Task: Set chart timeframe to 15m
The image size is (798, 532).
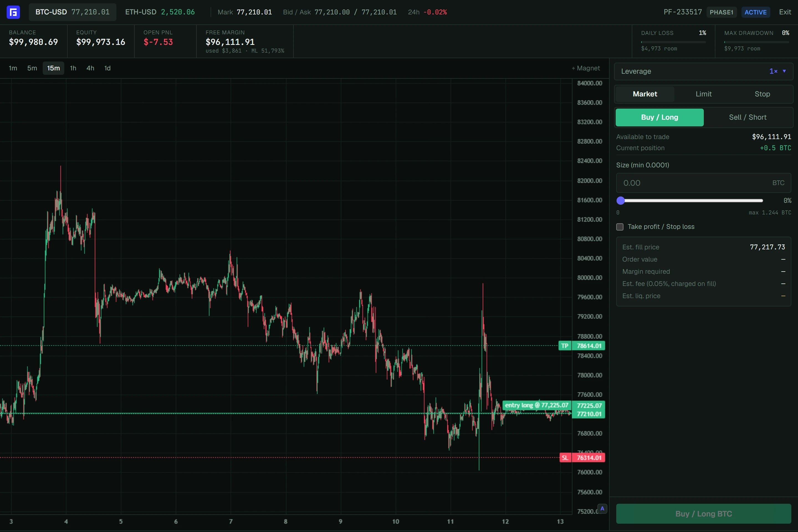Action: (53, 68)
